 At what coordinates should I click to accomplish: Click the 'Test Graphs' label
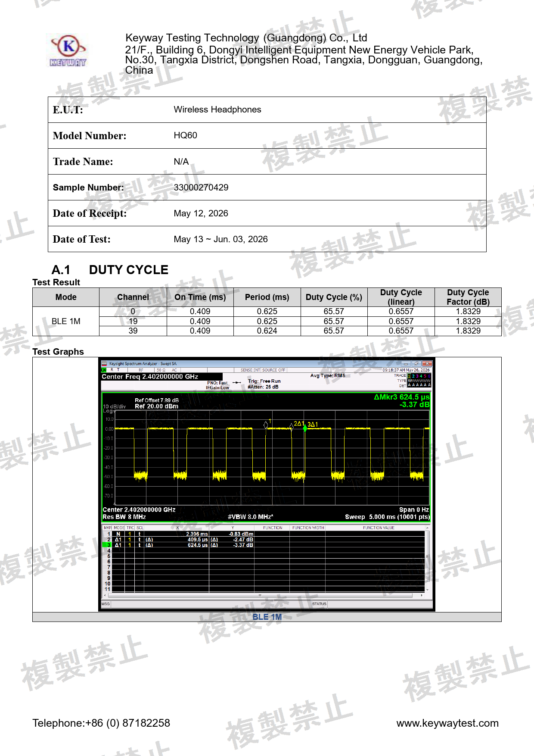point(58,352)
